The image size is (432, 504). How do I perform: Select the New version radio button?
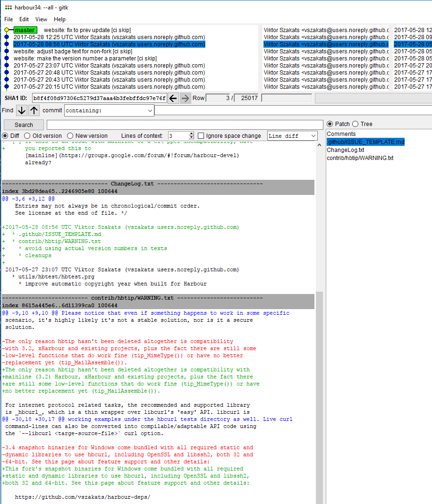point(70,136)
